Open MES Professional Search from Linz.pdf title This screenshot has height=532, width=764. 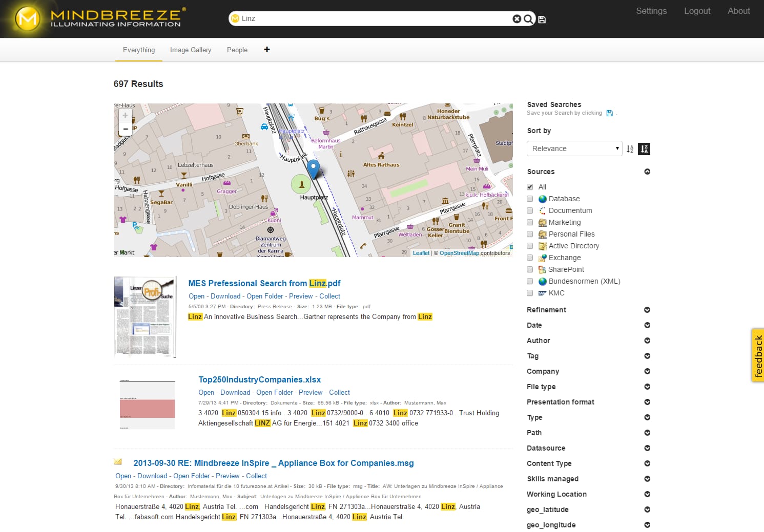click(264, 283)
